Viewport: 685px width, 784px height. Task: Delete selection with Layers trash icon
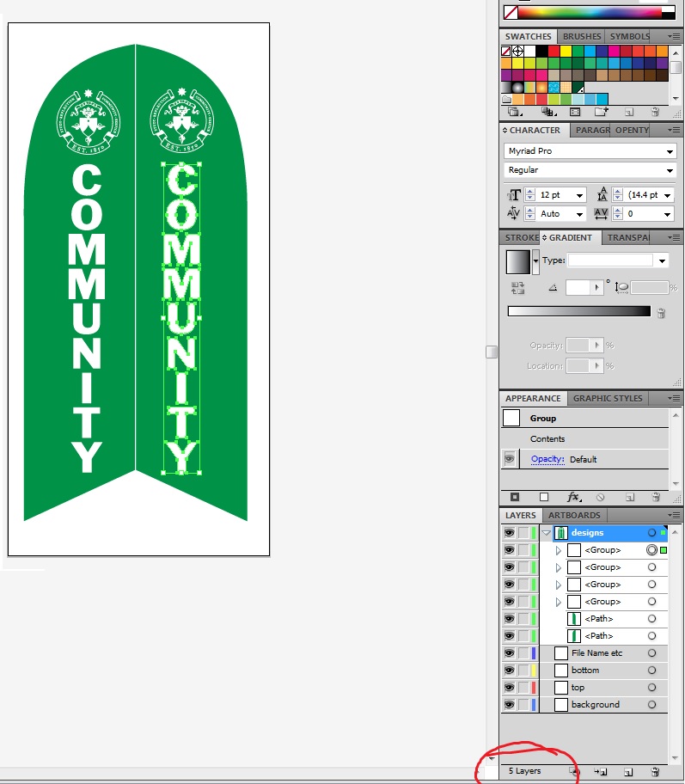coord(655,771)
